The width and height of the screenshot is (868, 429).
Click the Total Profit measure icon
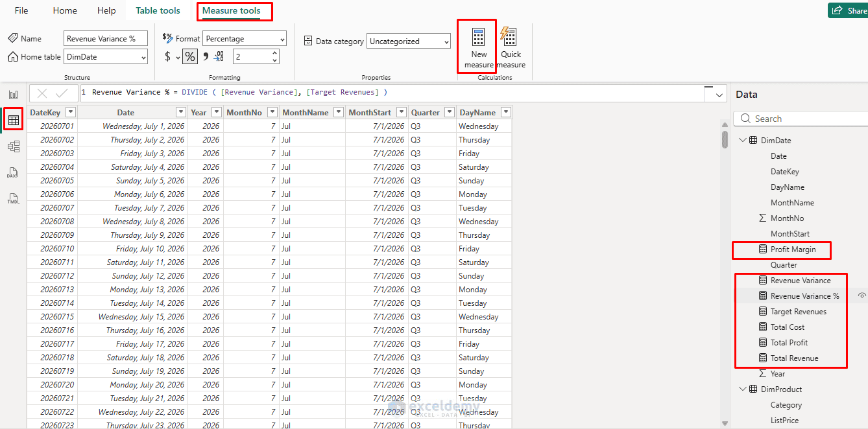pos(762,343)
